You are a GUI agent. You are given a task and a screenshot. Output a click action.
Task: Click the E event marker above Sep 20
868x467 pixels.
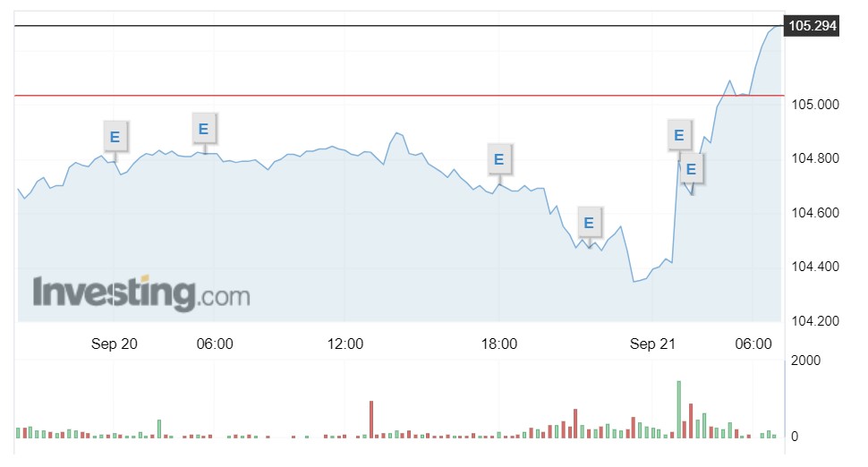pyautogui.click(x=115, y=137)
